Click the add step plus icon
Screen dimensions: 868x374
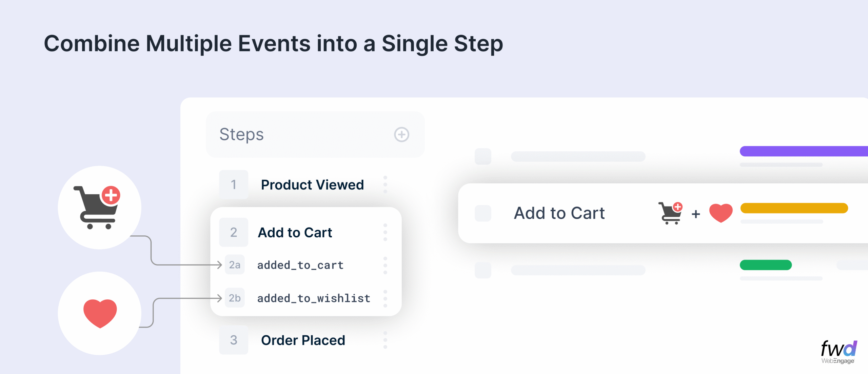click(x=401, y=135)
